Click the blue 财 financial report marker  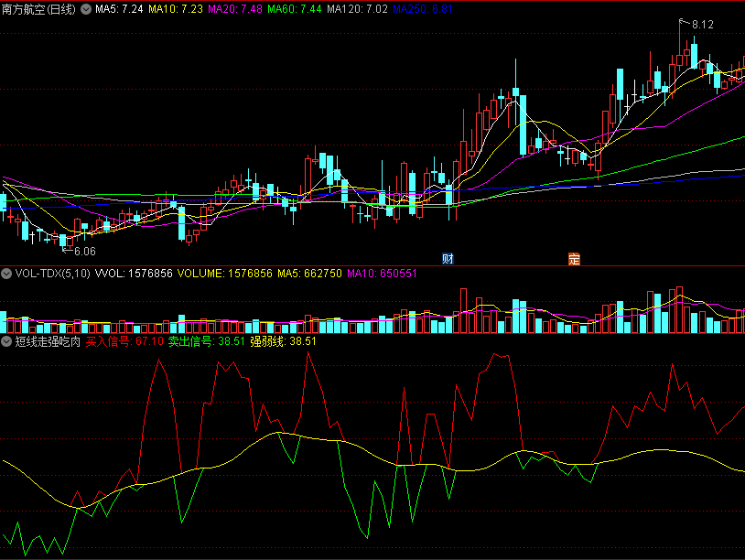click(448, 259)
